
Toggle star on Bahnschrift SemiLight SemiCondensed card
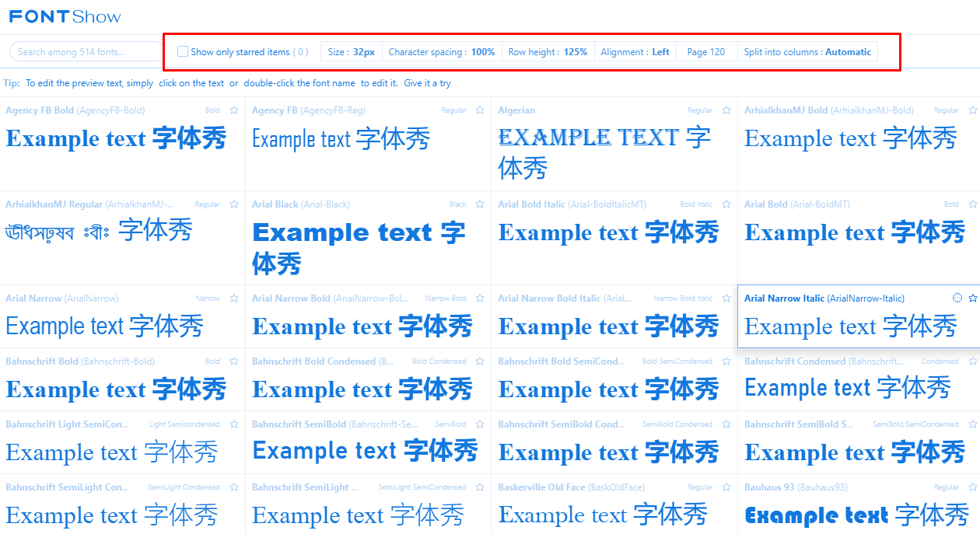[481, 487]
